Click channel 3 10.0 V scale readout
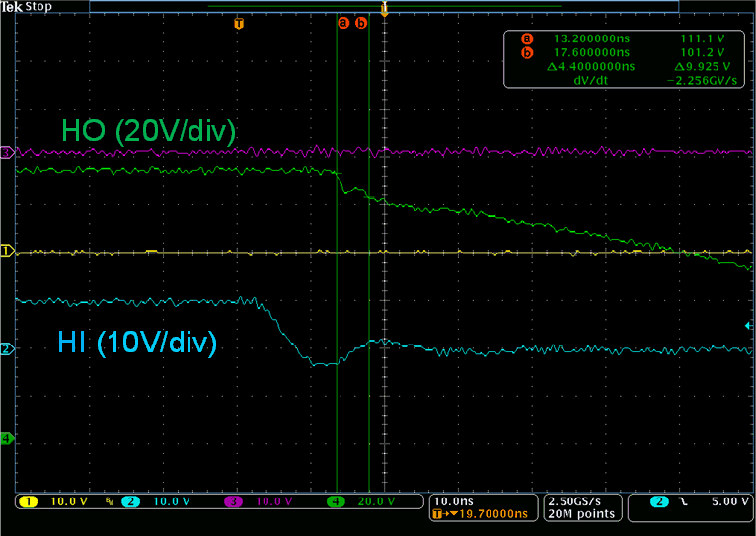 pos(273,501)
